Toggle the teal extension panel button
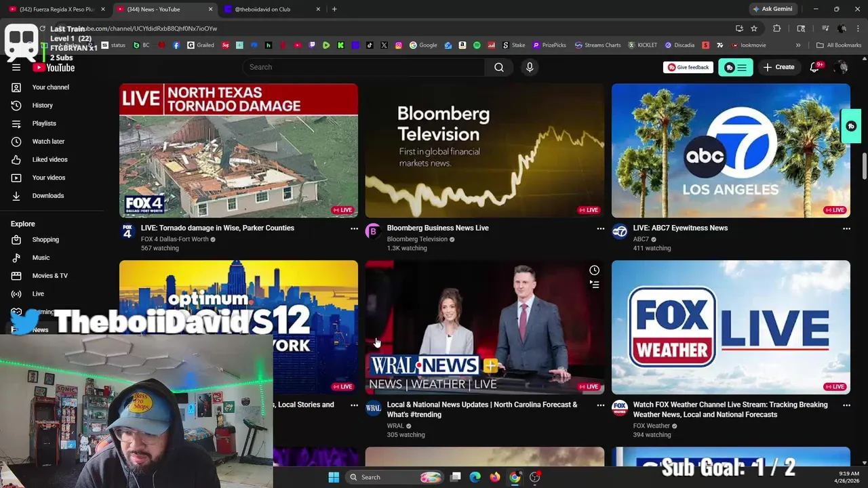This screenshot has width=868, height=488. click(x=736, y=67)
